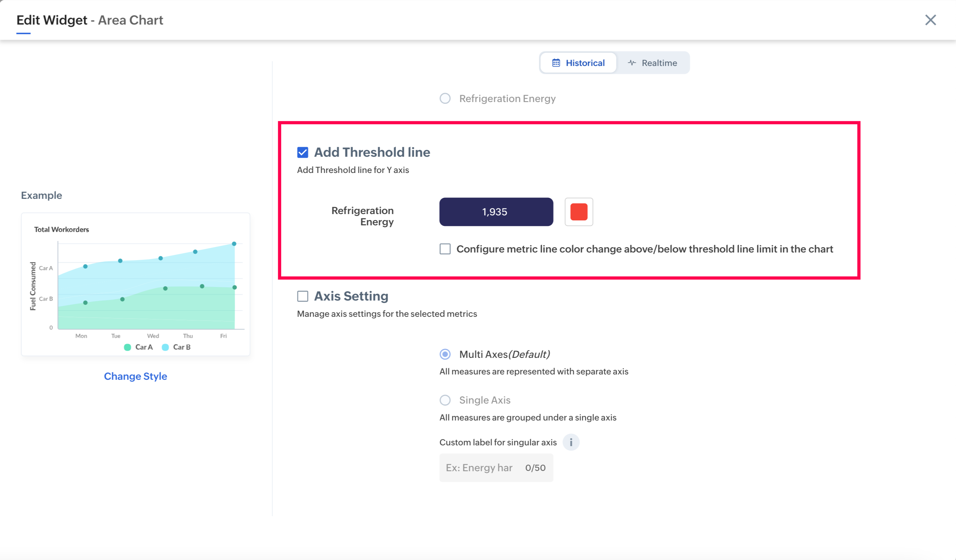The height and width of the screenshot is (560, 956).
Task: Click the Total Workorders example chart thumbnail
Action: (x=136, y=284)
